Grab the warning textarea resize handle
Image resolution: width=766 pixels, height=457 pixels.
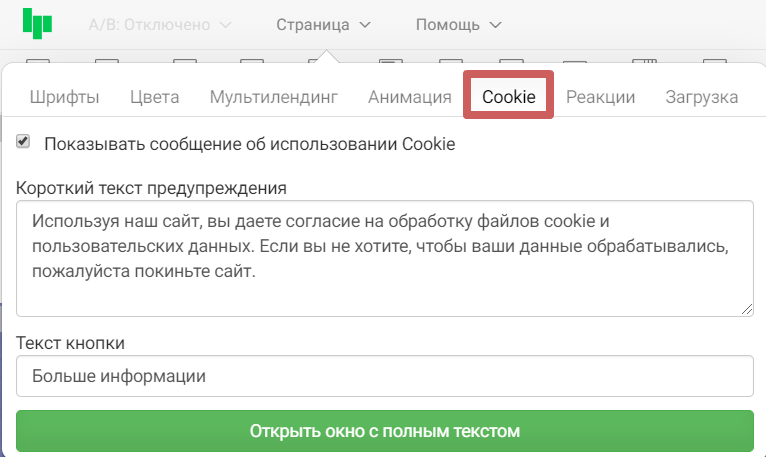click(747, 310)
